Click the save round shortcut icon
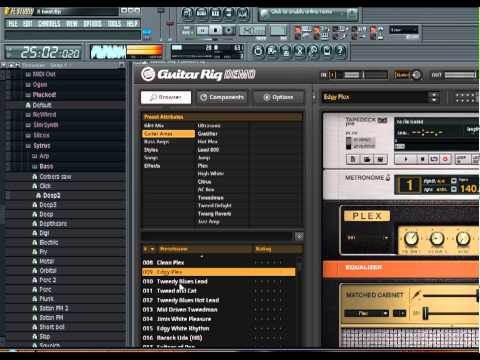Image resolution: width=480 pixels, height=360 pixels. pyautogui.click(x=272, y=51)
